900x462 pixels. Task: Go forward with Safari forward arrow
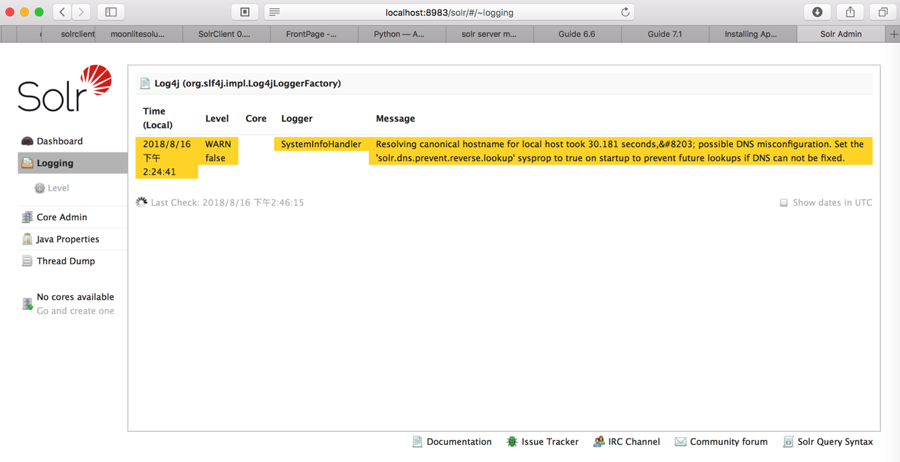coord(81,11)
